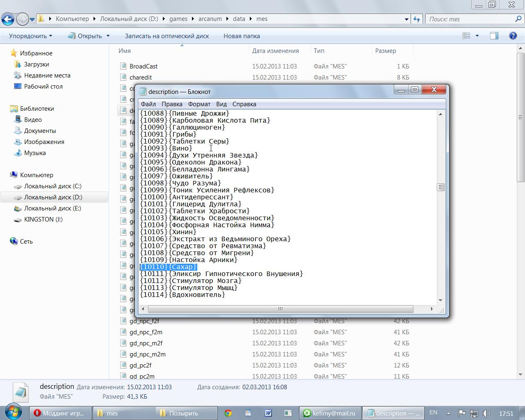Open Microsoft Word from the taskbar
This screenshot has width=525, height=420.
pos(268,413)
